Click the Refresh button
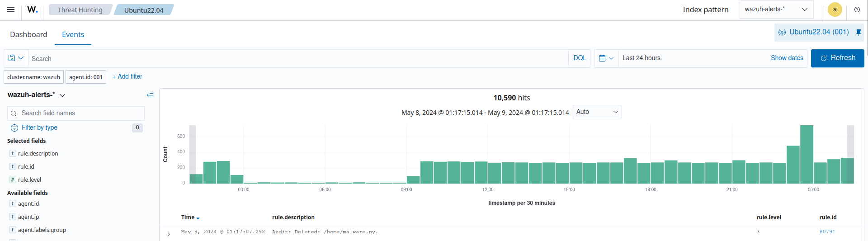 click(837, 58)
